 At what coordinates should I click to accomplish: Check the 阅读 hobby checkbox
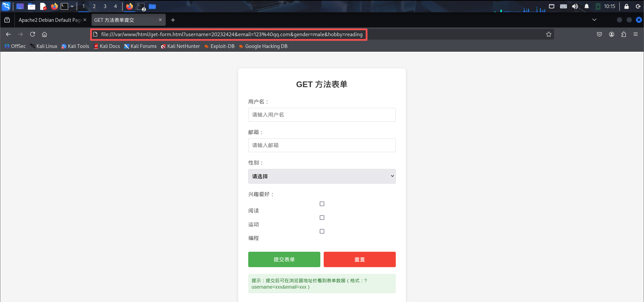point(322,204)
